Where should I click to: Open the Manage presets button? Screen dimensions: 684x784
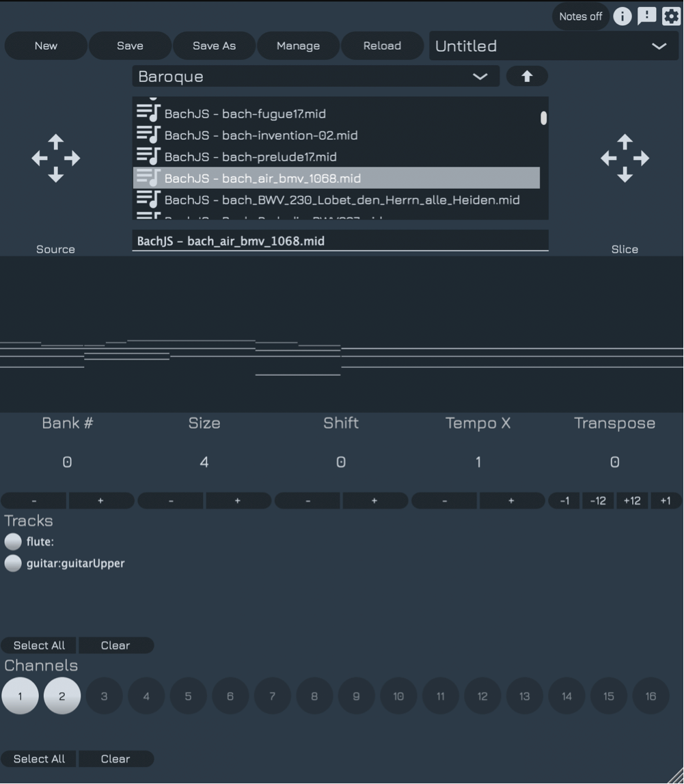[x=298, y=46]
